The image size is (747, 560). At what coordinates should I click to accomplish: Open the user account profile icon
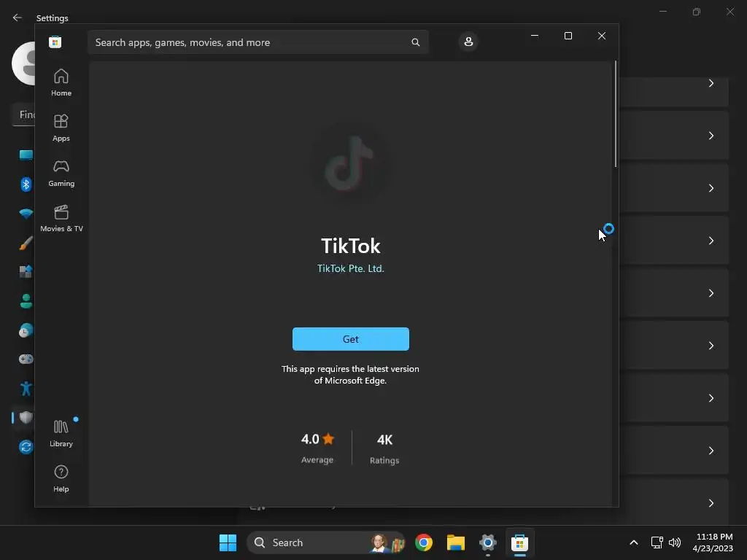click(468, 42)
